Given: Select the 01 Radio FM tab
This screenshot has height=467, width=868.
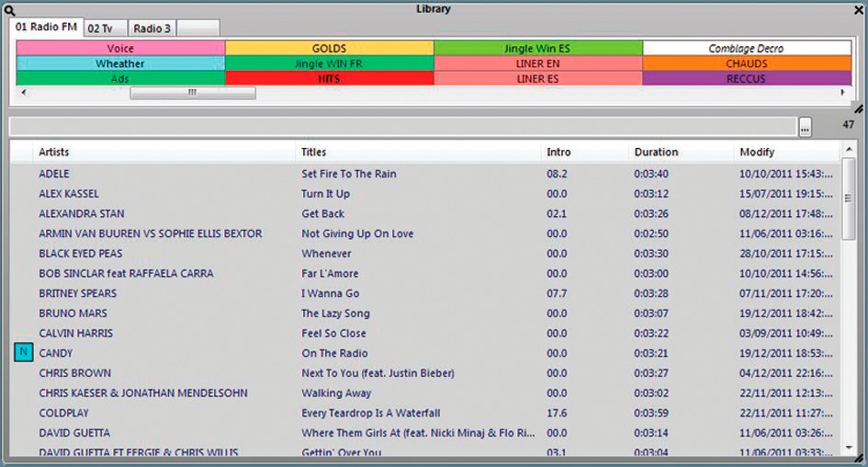Looking at the screenshot, I should coord(46,28).
